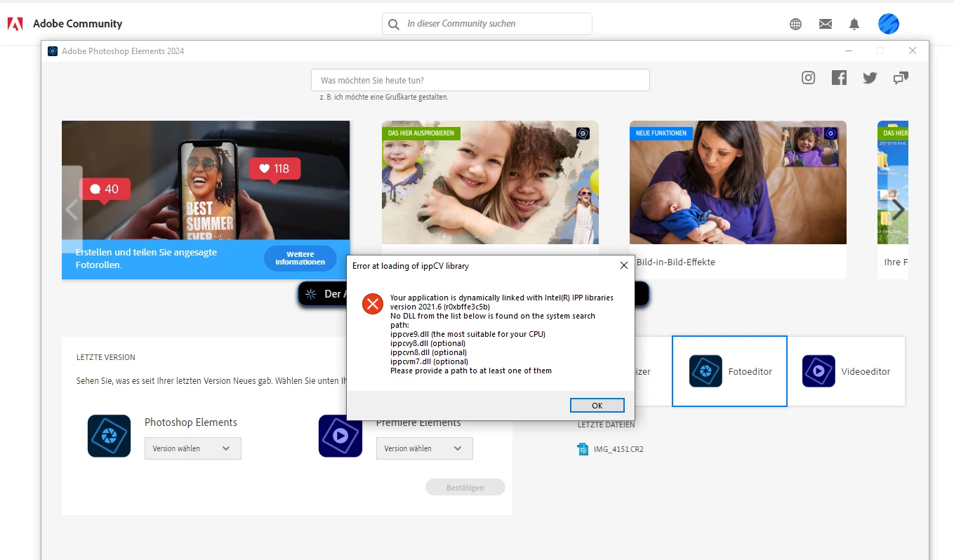The width and height of the screenshot is (954, 560).
Task: Open the language globe icon
Action: click(x=795, y=24)
